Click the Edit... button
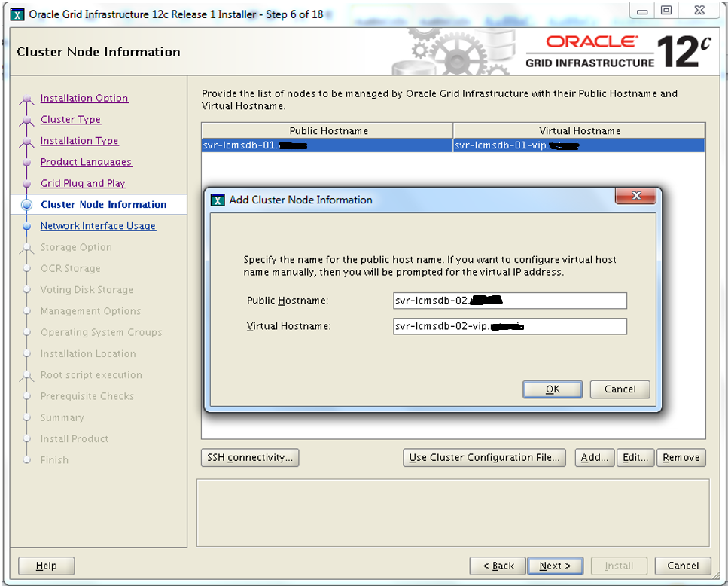The width and height of the screenshot is (728, 586). pos(635,457)
